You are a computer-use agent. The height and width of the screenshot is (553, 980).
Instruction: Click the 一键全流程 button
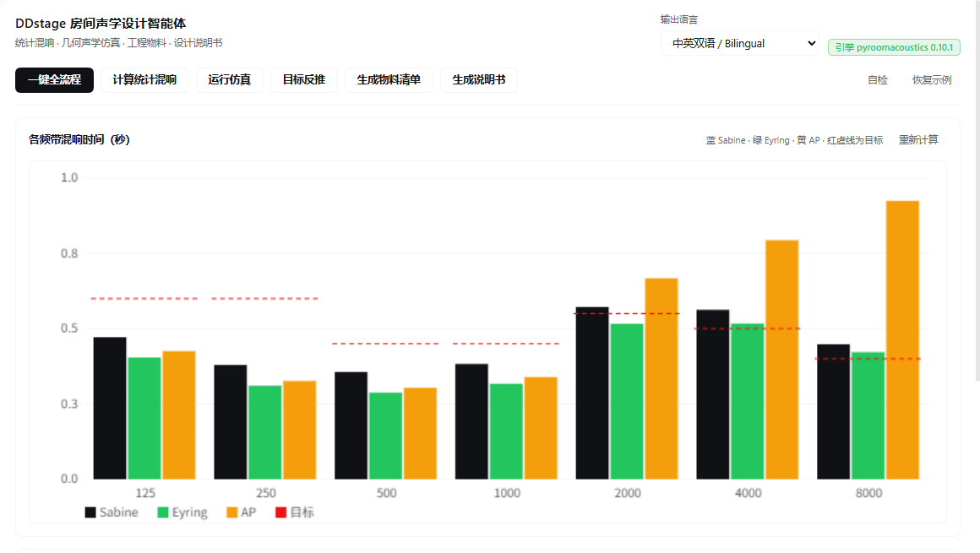click(x=54, y=80)
